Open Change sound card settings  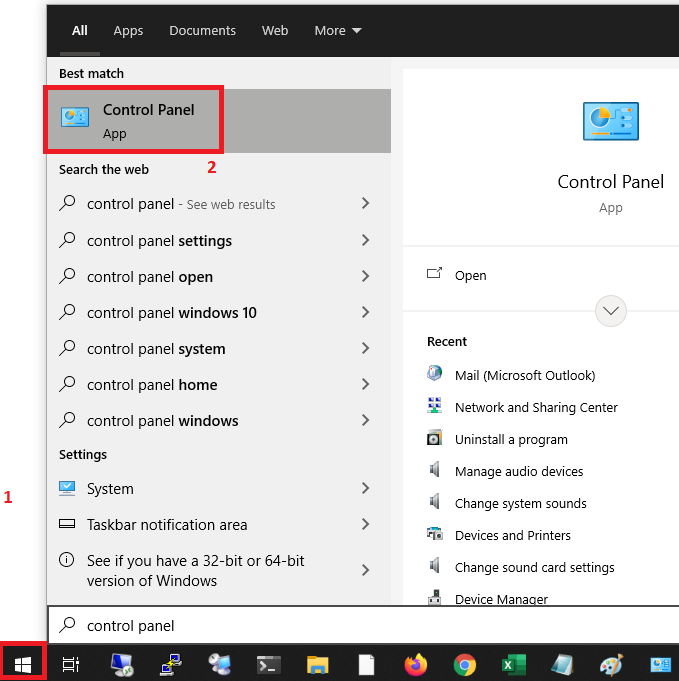[534, 568]
